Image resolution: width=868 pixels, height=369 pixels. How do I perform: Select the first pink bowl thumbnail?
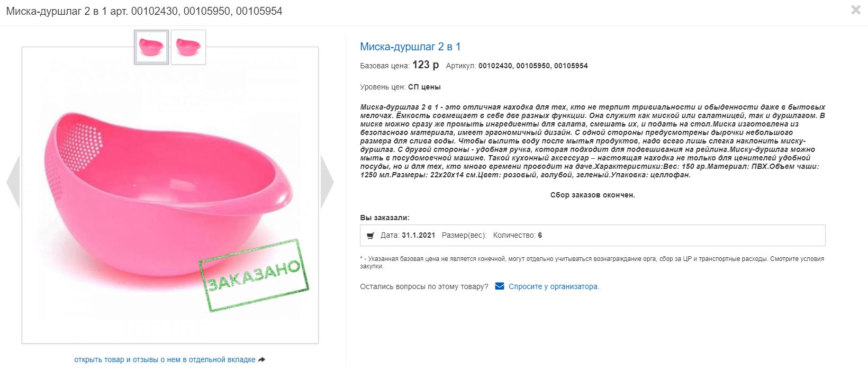151,47
